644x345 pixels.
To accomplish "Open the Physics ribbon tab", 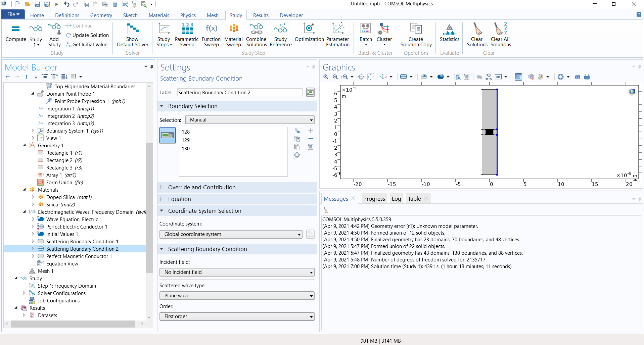I will click(188, 15).
